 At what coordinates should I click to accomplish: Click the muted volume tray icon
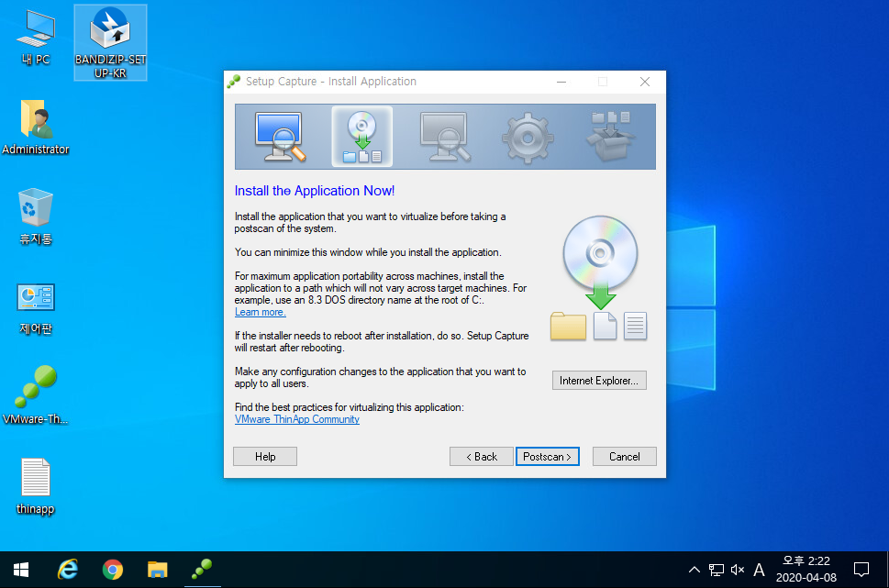pos(737,570)
